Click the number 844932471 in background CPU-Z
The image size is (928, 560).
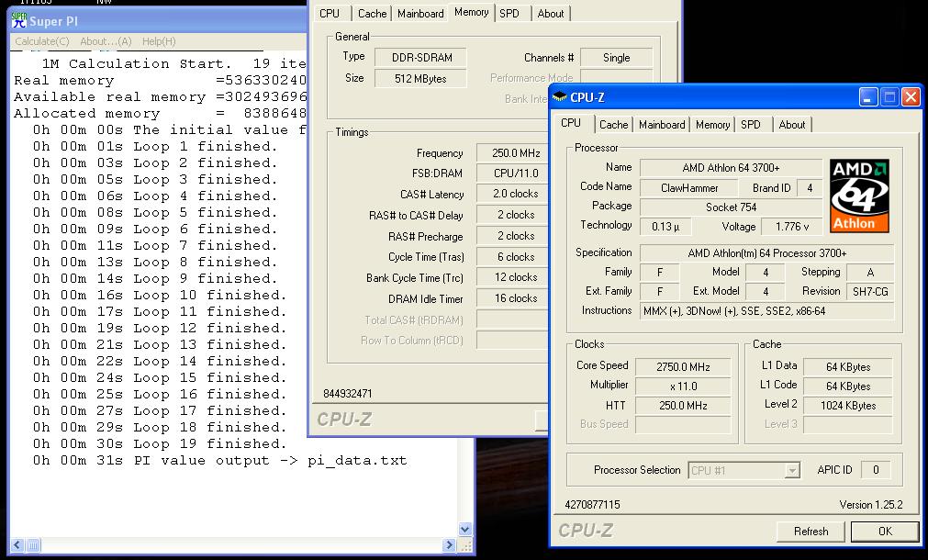[x=347, y=394]
